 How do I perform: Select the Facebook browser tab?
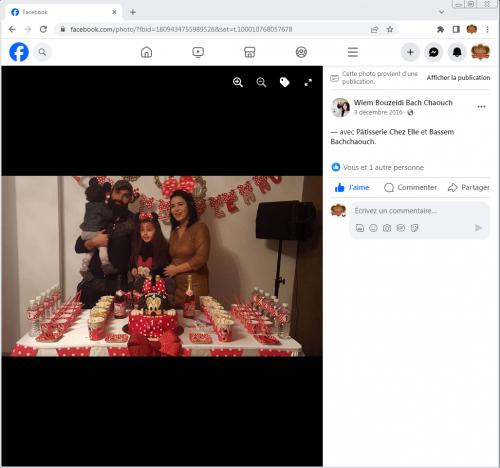click(x=63, y=12)
